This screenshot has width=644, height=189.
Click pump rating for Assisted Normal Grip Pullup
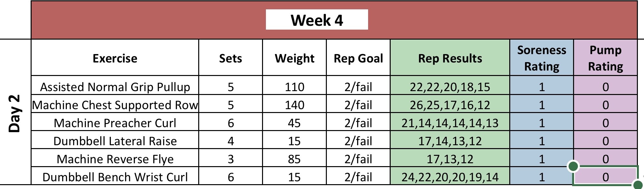pos(605,87)
